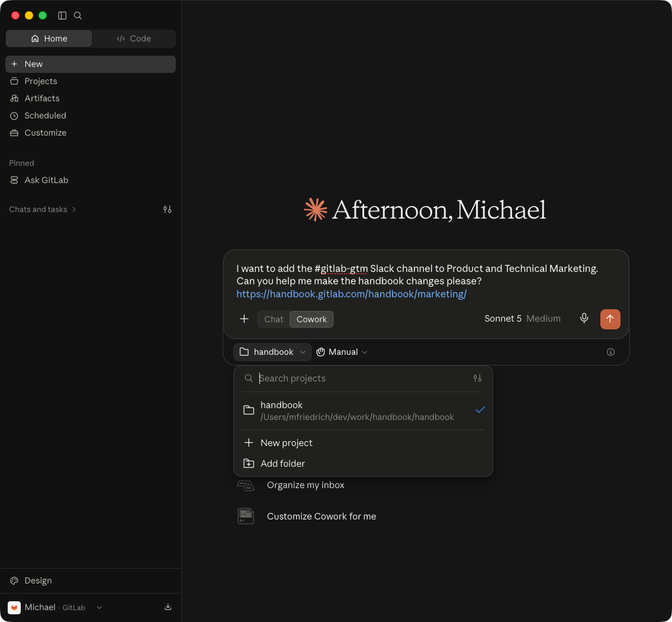Click the microphone dictation icon
Screen dimensions: 672x622
pos(584,319)
